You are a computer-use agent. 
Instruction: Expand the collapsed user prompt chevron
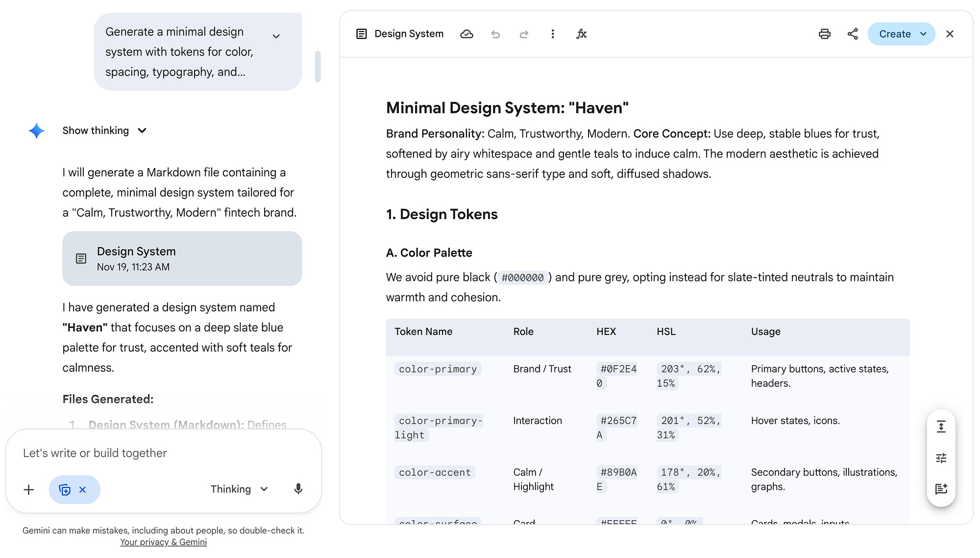point(276,36)
